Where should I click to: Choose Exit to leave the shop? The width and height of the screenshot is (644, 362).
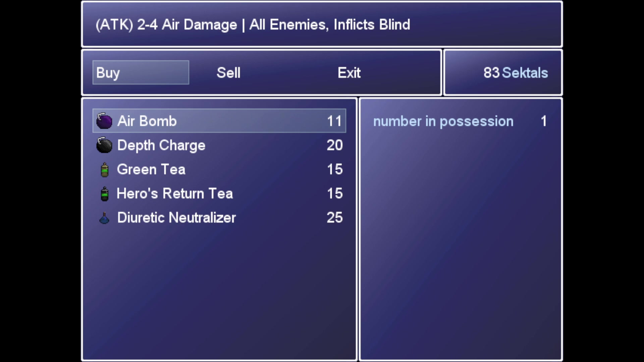[x=349, y=73]
